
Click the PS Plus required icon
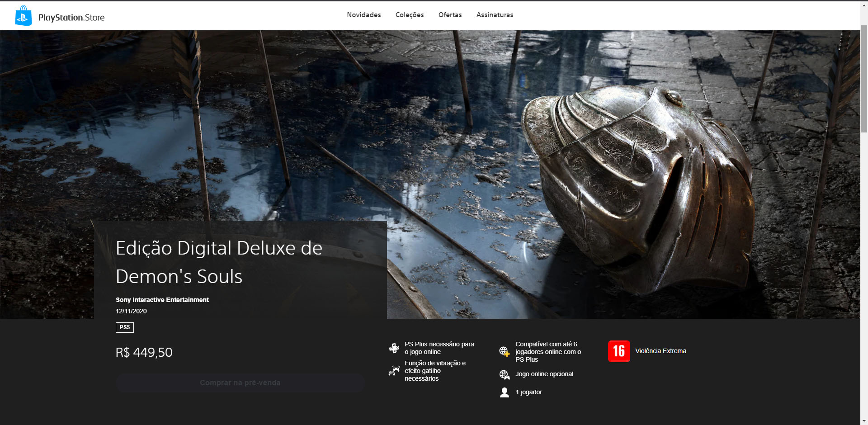tap(394, 348)
